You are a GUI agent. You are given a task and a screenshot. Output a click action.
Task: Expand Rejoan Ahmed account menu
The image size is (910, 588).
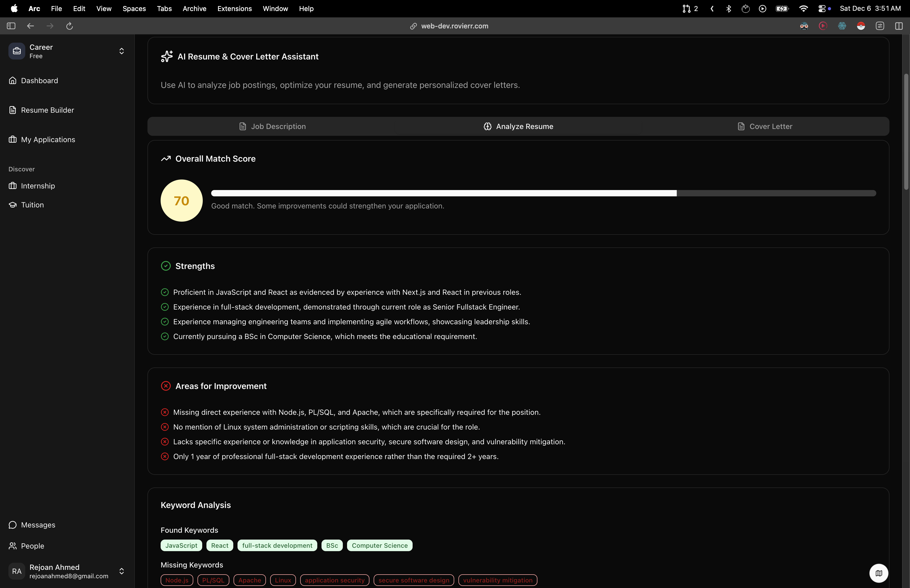(x=121, y=571)
